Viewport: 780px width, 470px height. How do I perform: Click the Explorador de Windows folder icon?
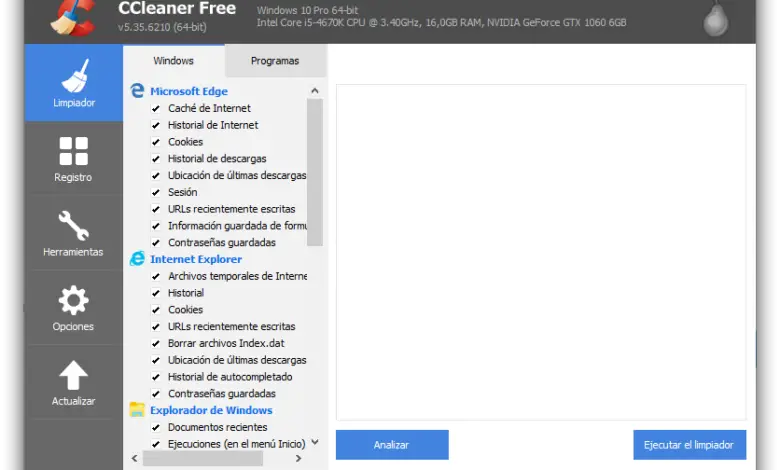click(137, 409)
